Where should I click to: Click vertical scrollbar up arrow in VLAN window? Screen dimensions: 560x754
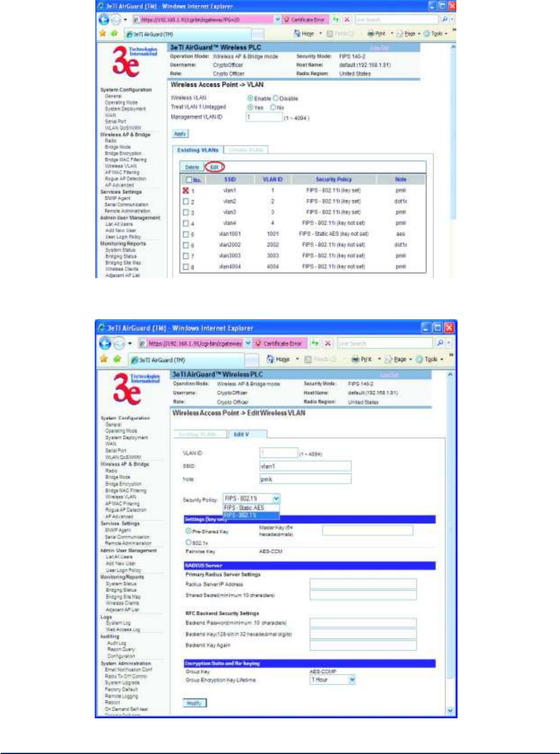(x=453, y=46)
